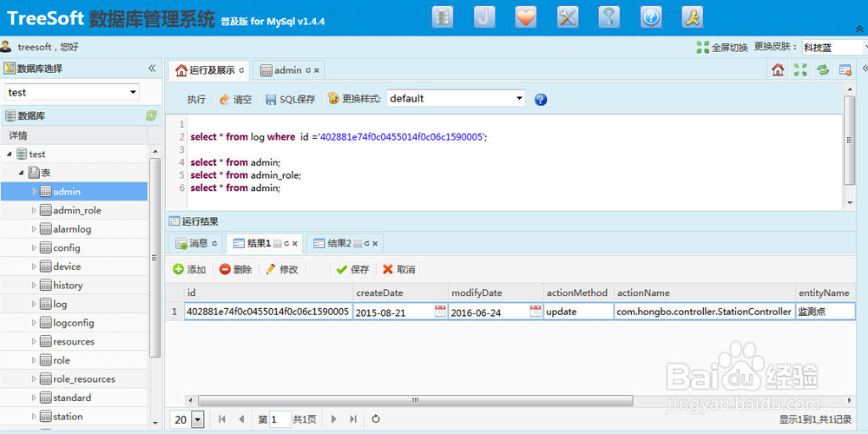Open the database selector showing test

[x=72, y=93]
